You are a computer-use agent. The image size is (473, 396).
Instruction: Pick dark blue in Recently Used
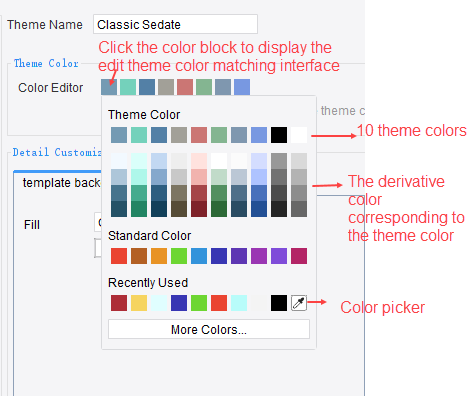[179, 303]
